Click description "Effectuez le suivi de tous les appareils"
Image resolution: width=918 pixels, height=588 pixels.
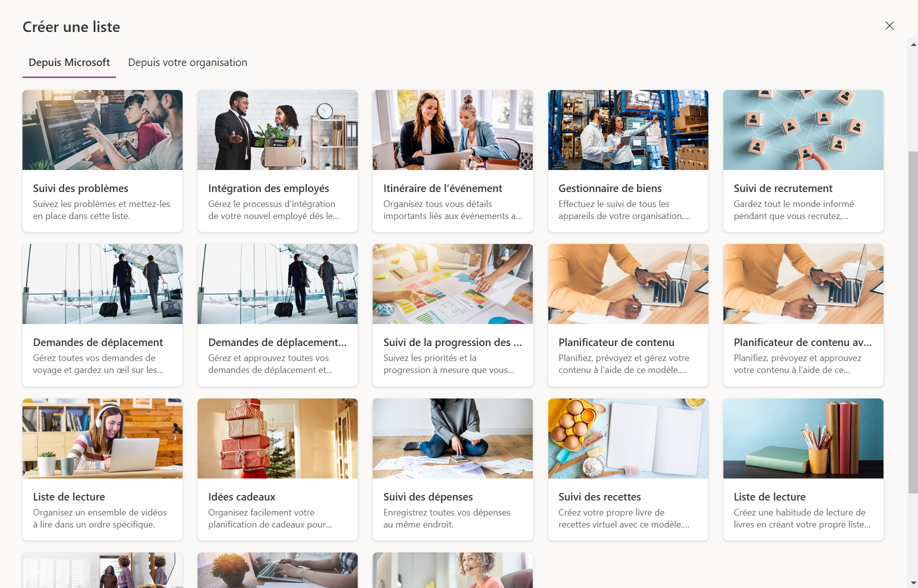pyautogui.click(x=624, y=210)
